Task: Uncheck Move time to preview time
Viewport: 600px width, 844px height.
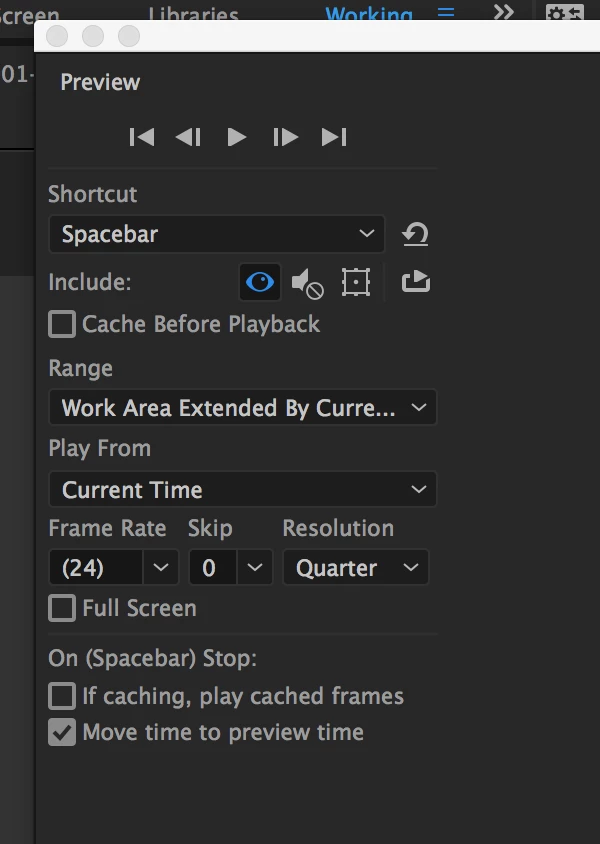Action: 62,733
